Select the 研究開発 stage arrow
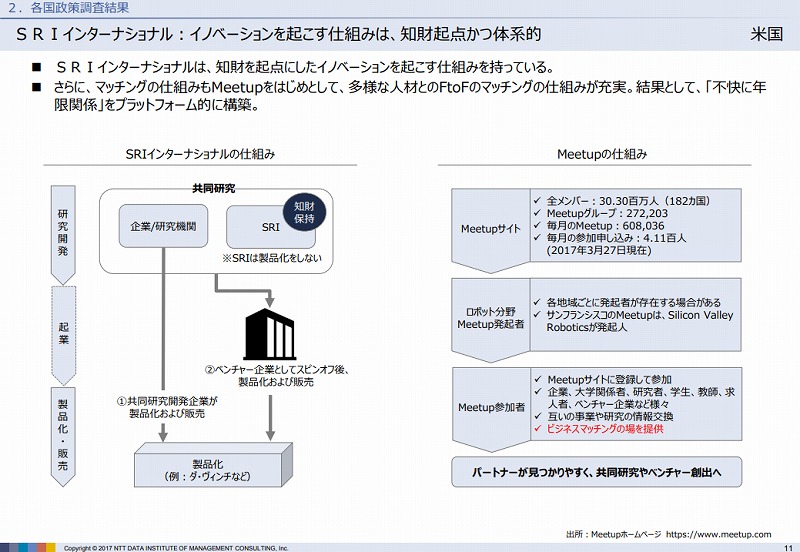Viewport: 800px width, 552px height. tap(64, 229)
